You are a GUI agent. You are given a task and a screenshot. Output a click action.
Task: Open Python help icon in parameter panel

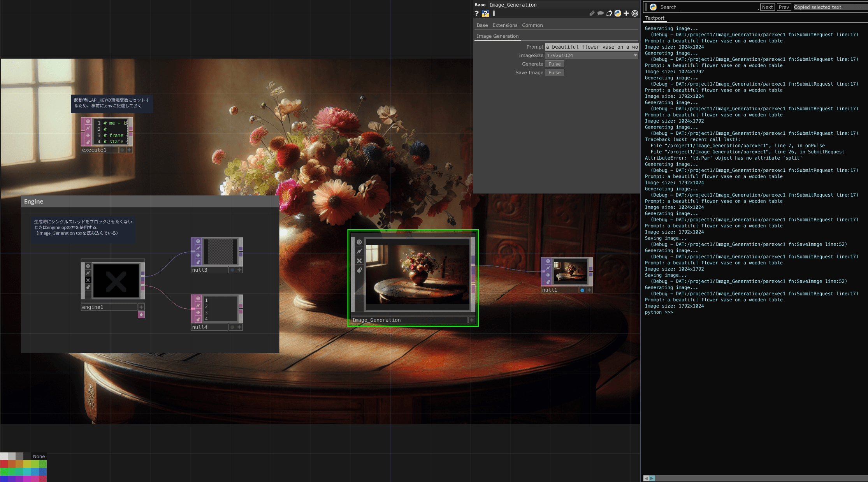(x=485, y=14)
